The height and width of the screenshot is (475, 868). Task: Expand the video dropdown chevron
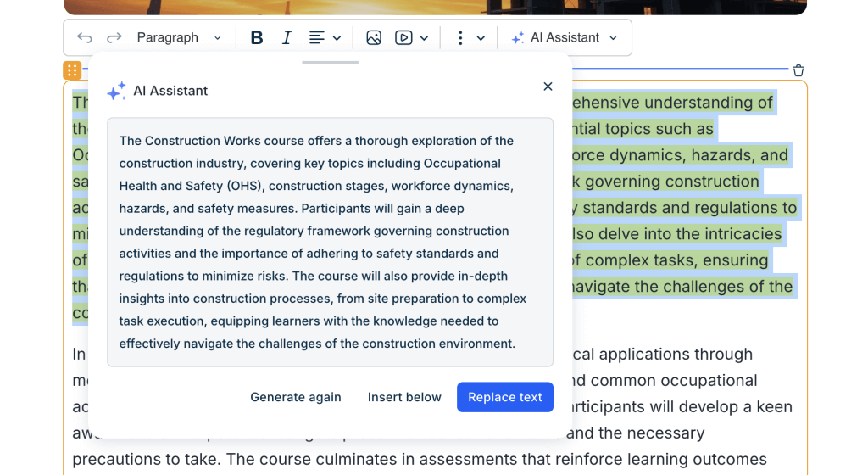coord(425,38)
